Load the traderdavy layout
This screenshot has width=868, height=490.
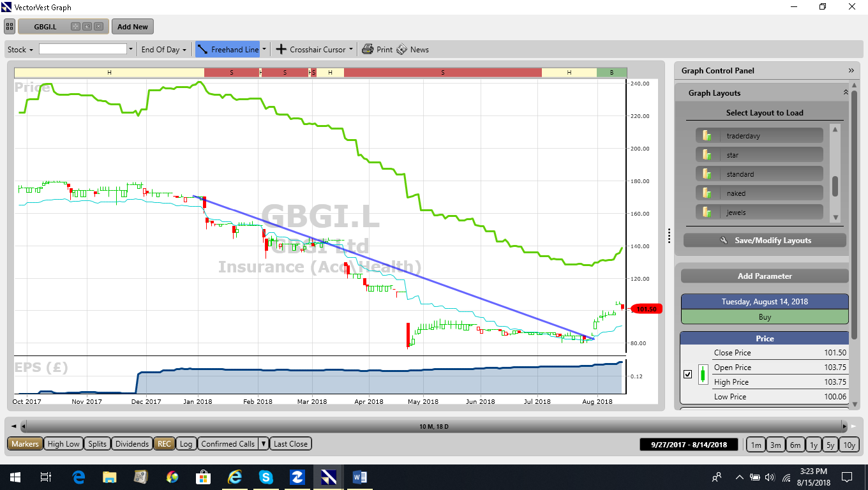(759, 136)
